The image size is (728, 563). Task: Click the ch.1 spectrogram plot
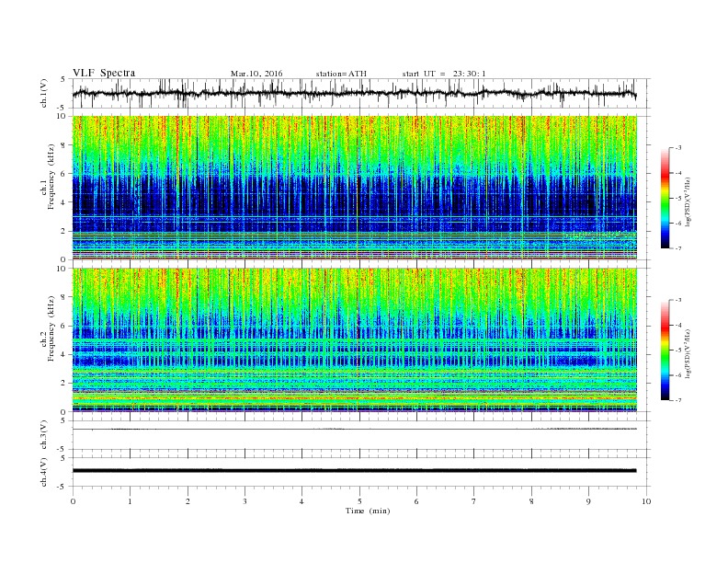pyautogui.click(x=355, y=188)
